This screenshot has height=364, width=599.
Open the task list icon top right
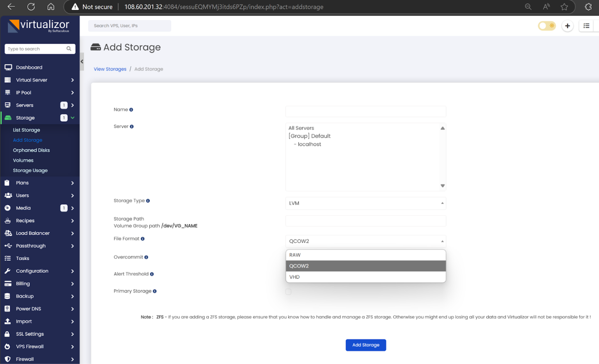[x=586, y=26]
